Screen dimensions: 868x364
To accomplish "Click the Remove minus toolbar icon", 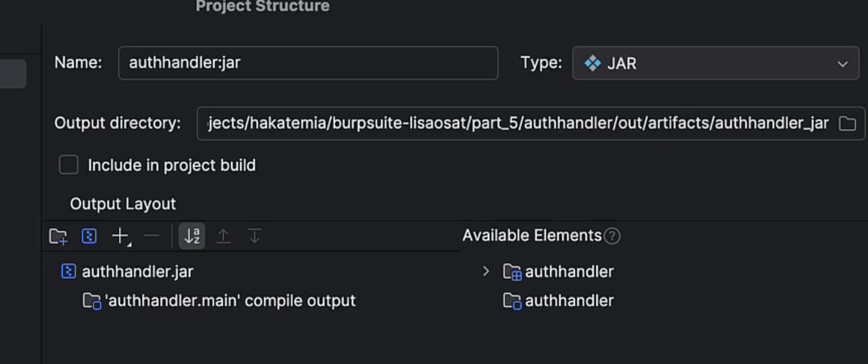I will [x=151, y=236].
